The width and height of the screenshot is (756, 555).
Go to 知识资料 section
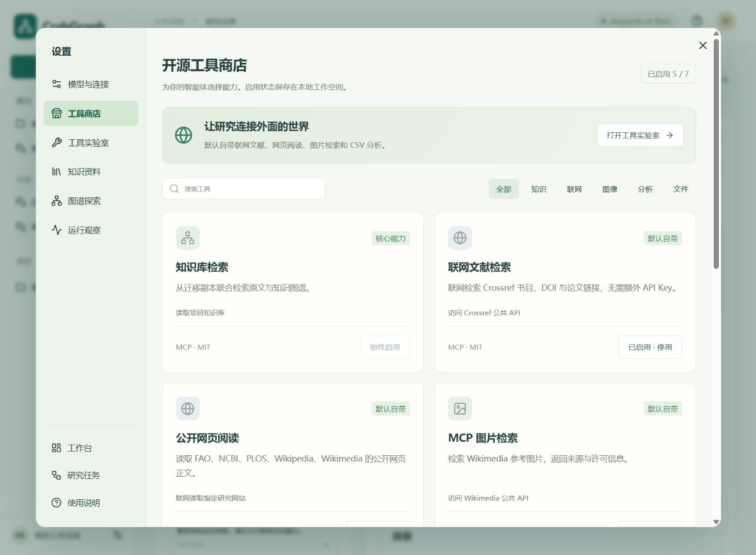[91, 171]
